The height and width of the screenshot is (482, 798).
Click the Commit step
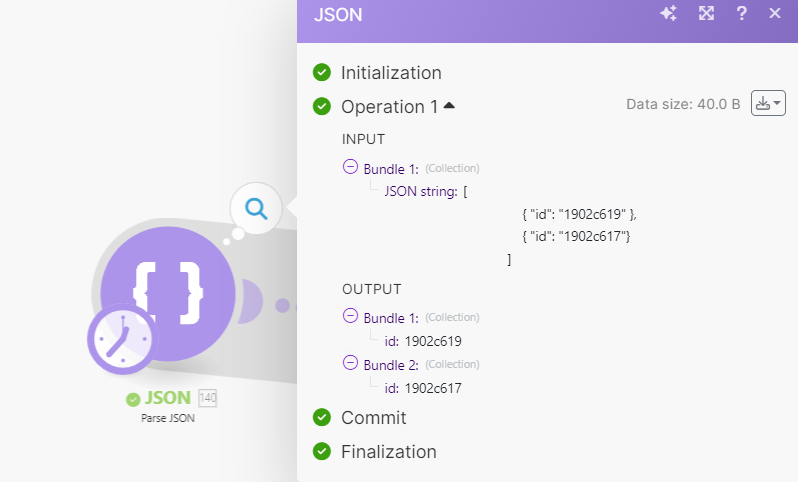(373, 417)
